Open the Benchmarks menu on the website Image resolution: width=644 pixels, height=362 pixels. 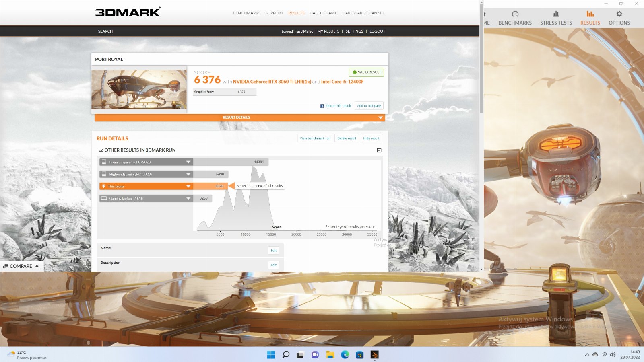coord(247,13)
